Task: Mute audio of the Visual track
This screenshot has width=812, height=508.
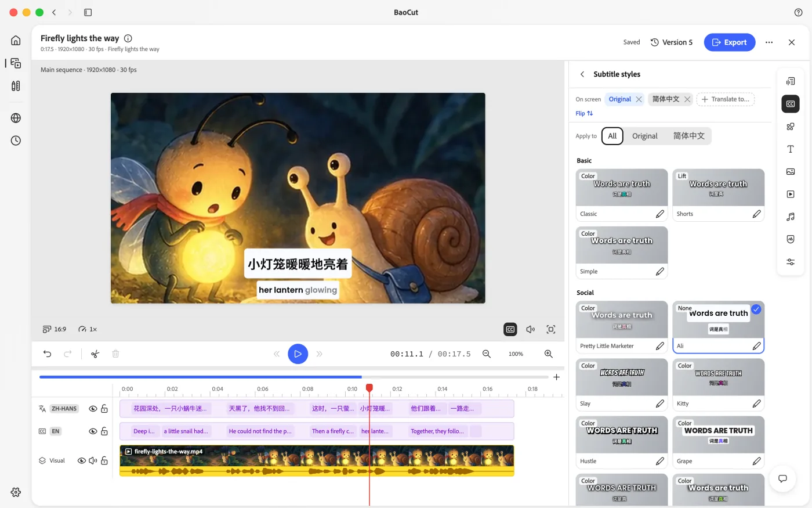Action: coord(93,460)
